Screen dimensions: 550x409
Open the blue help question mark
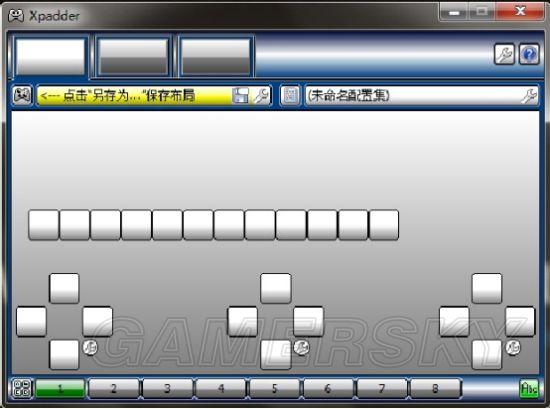point(529,54)
